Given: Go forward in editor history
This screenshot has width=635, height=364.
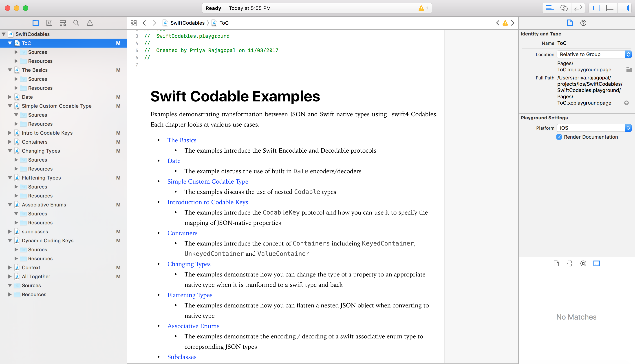Looking at the screenshot, I should (x=154, y=23).
